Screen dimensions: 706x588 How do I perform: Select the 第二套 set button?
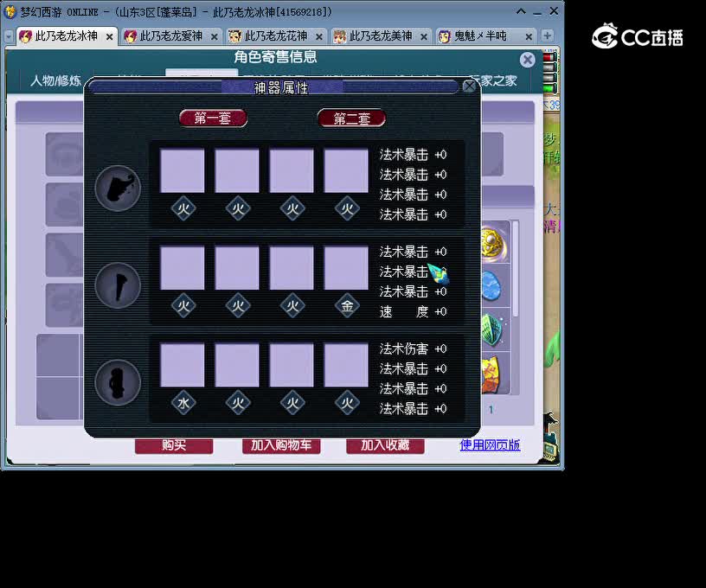coord(351,118)
